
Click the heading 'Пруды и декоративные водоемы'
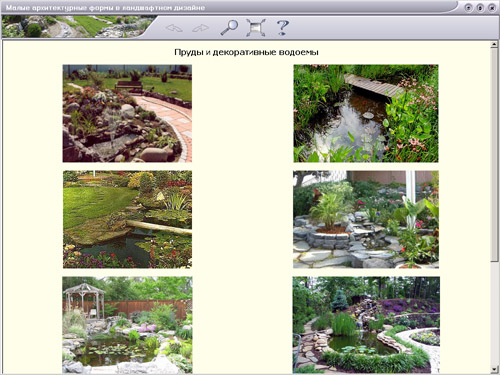[x=246, y=52]
